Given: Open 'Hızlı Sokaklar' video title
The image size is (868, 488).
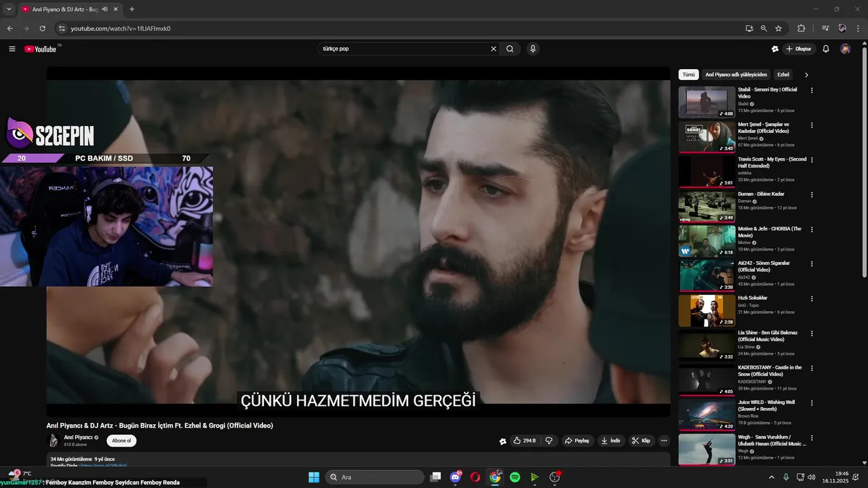Looking at the screenshot, I should [x=753, y=298].
